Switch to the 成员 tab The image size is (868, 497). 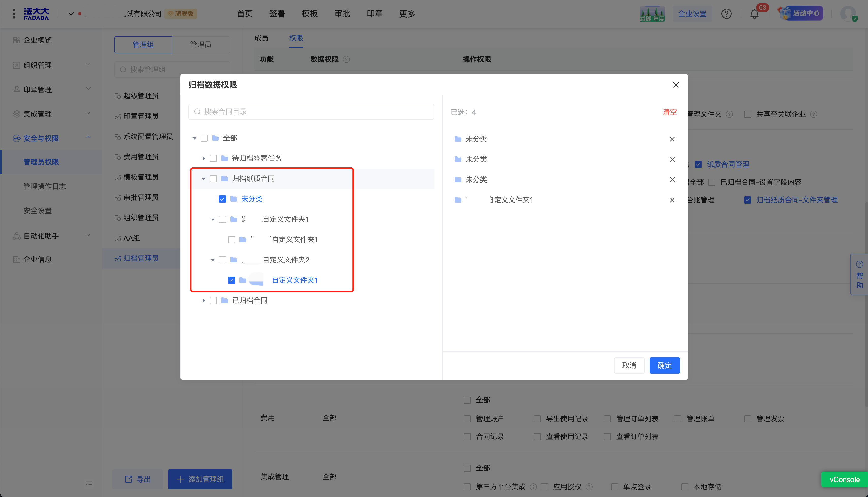pos(261,38)
